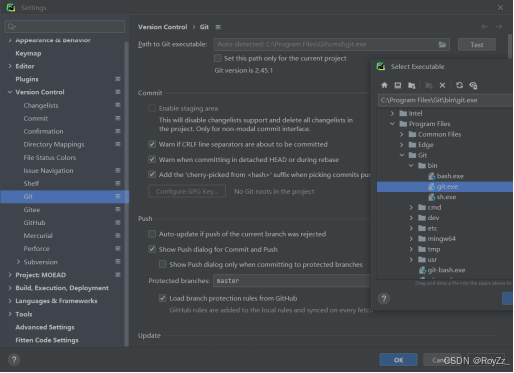
Task: Click the Project directory icon in file chooser
Action: click(x=412, y=85)
